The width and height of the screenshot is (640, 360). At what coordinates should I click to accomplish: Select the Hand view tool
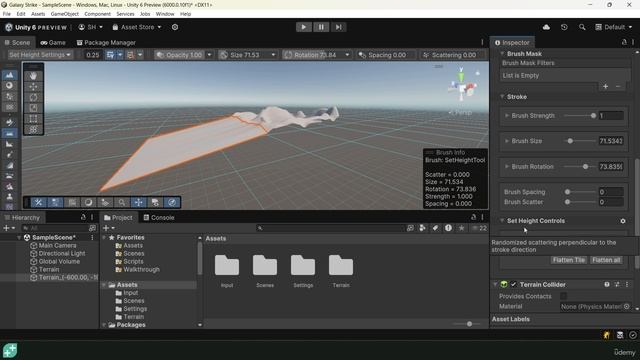(33, 76)
